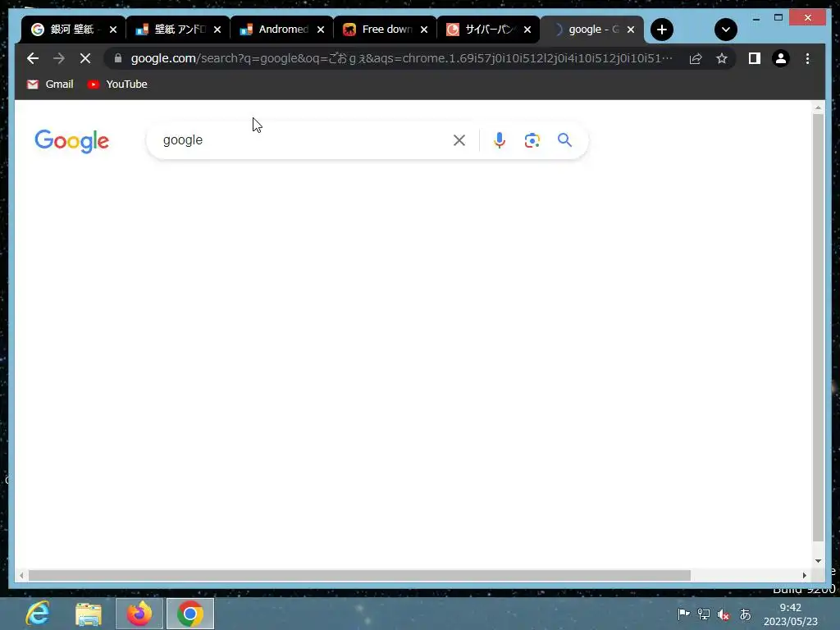The height and width of the screenshot is (630, 840).
Task: Bookmark this page with star icon
Action: click(722, 58)
